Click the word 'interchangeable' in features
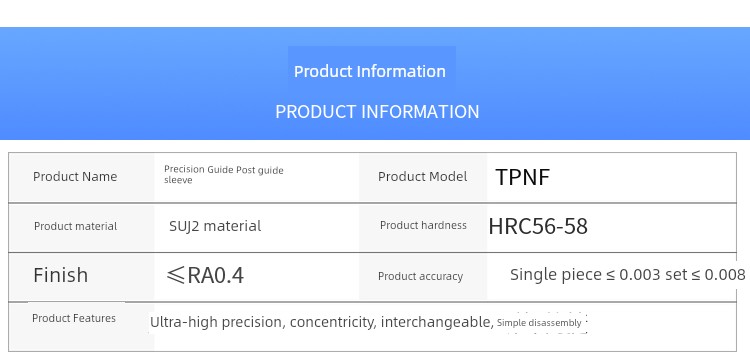This screenshot has width=750, height=360. pyautogui.click(x=435, y=323)
